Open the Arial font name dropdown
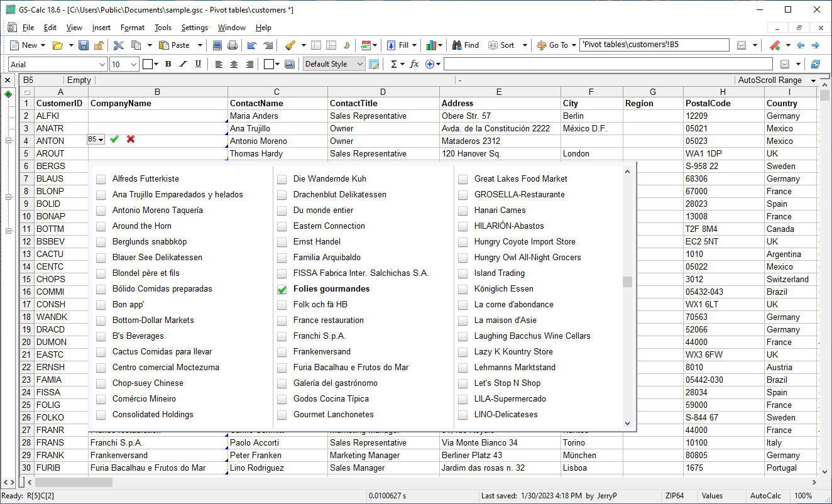Viewport: 832px width, 504px height. pyautogui.click(x=101, y=64)
